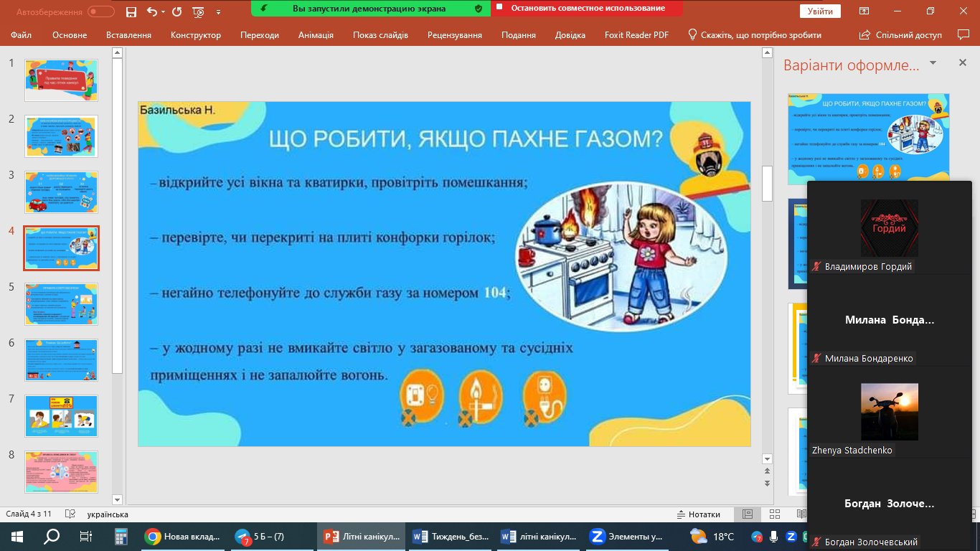Image resolution: width=980 pixels, height=551 pixels.
Task: Open Windows taskbar search
Action: coord(52,537)
